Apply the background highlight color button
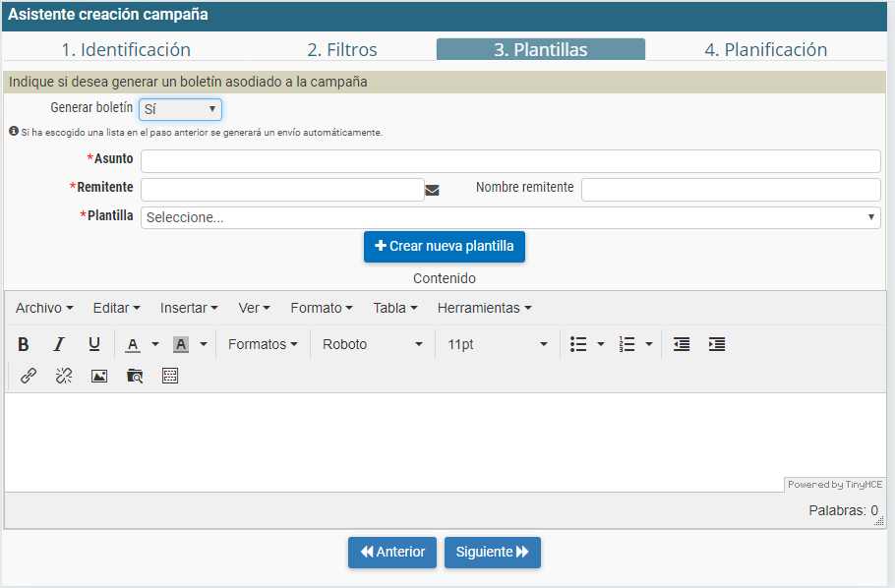 point(181,344)
